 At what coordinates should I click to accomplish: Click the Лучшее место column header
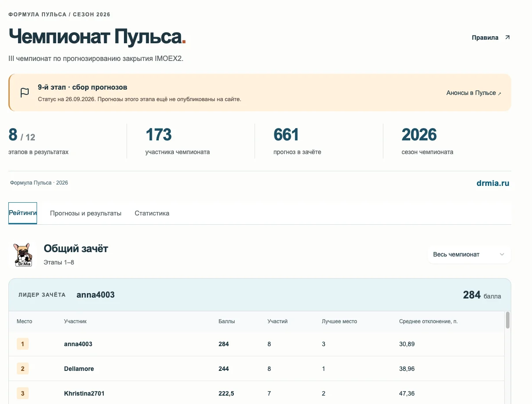coord(339,321)
